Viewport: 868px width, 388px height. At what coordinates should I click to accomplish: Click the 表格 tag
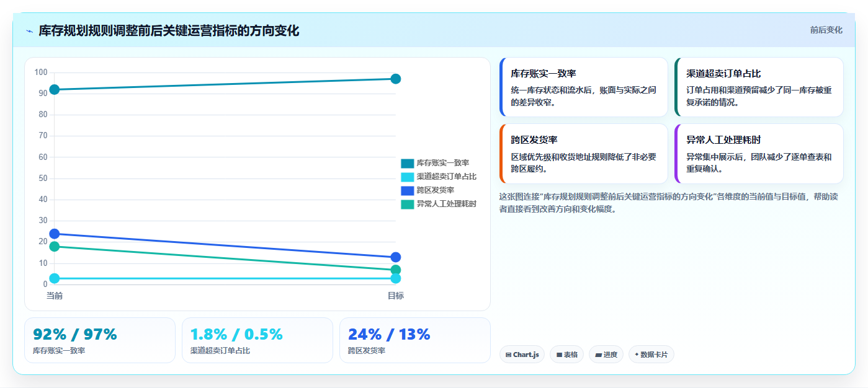click(567, 355)
